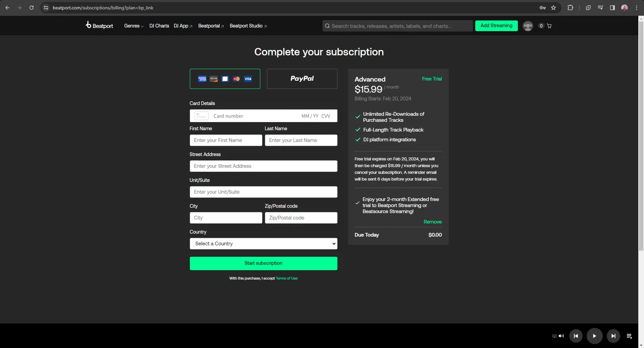Open the Chrome three-dot menu

point(636,8)
